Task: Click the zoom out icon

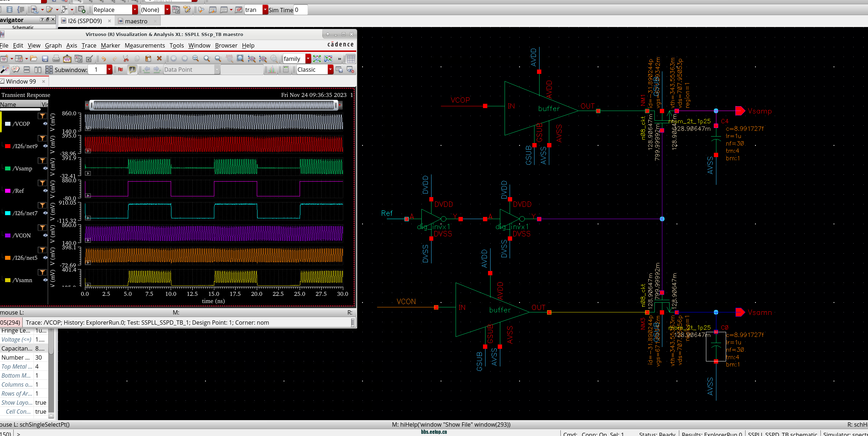Action: pos(218,58)
